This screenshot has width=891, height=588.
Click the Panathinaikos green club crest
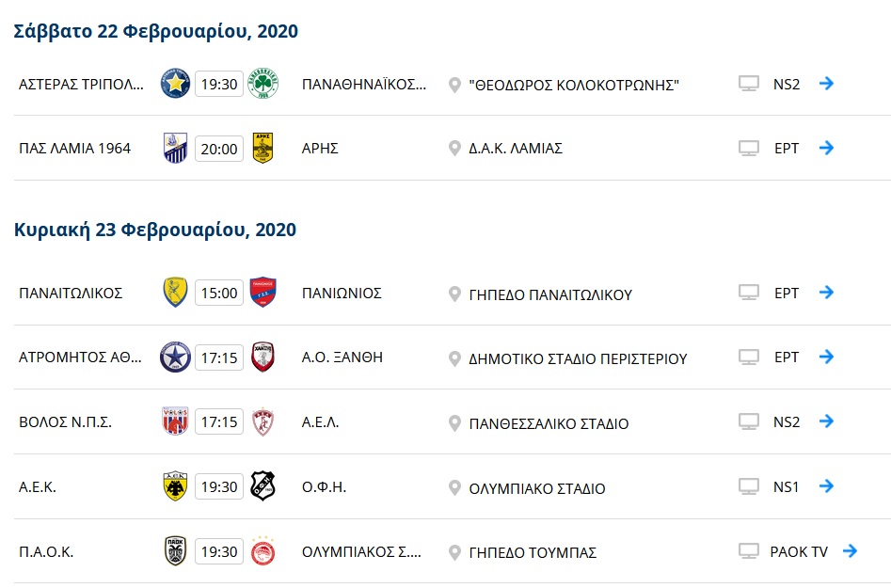point(263,84)
